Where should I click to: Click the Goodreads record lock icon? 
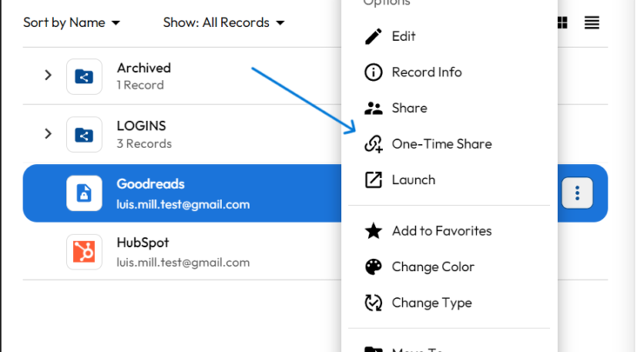pos(84,193)
